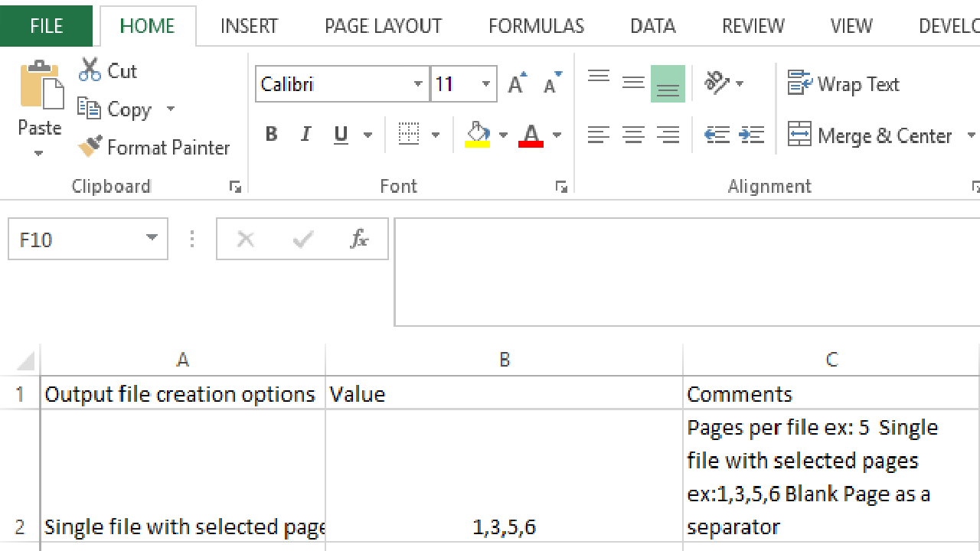Click the Format Painter brush icon
The image size is (980, 551).
pos(90,147)
